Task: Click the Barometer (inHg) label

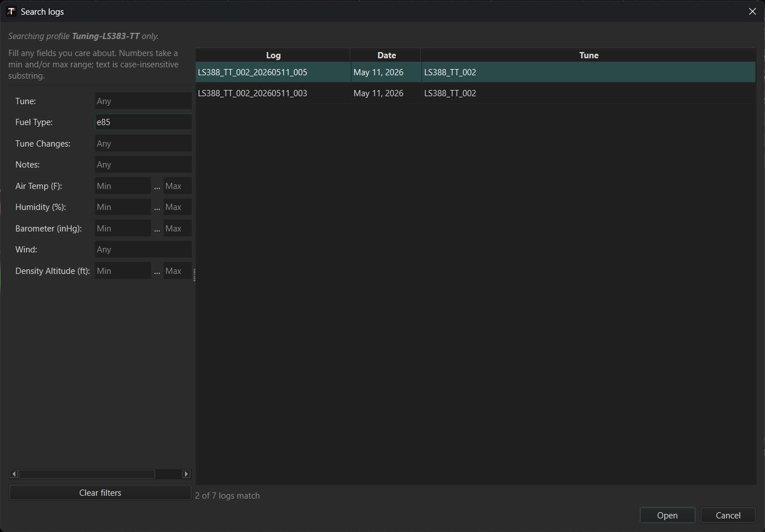Action: [49, 229]
